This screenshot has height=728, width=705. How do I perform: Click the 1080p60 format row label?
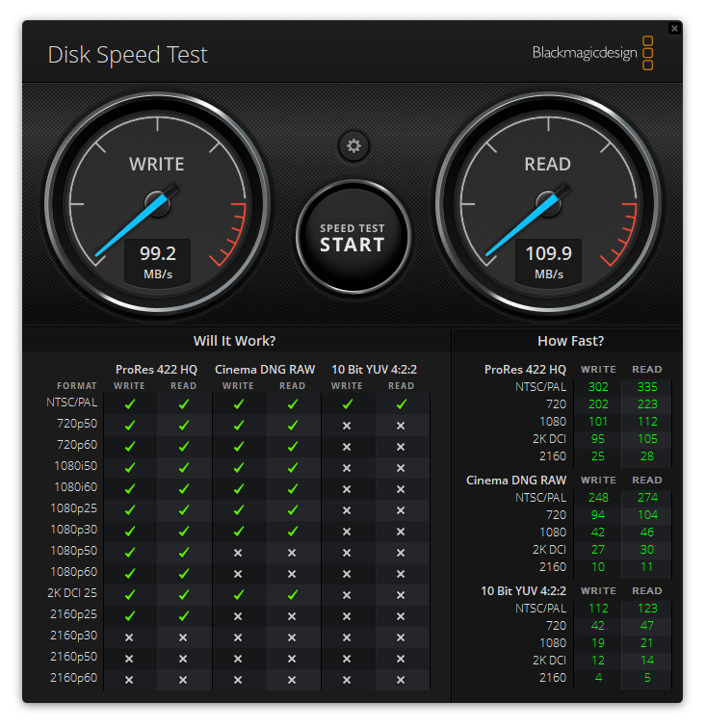pyautogui.click(x=74, y=574)
